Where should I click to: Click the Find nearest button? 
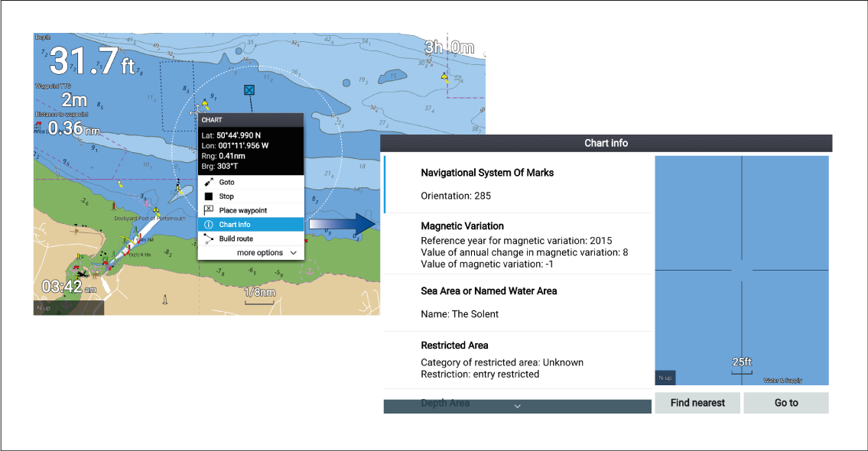tap(697, 403)
